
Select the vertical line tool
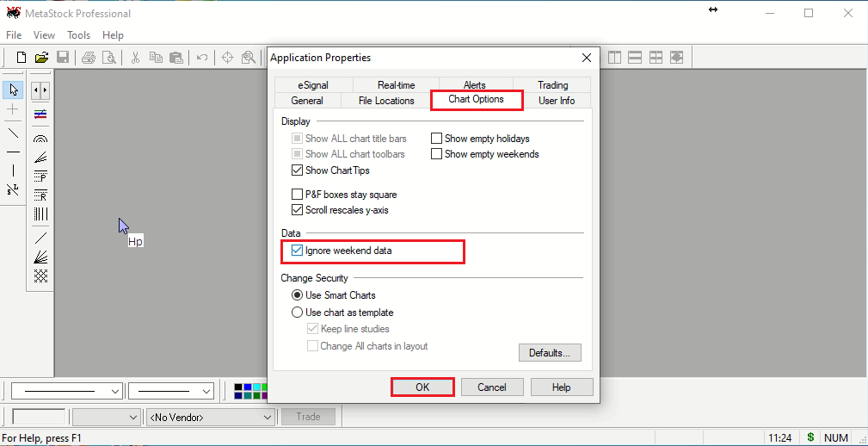[13, 170]
